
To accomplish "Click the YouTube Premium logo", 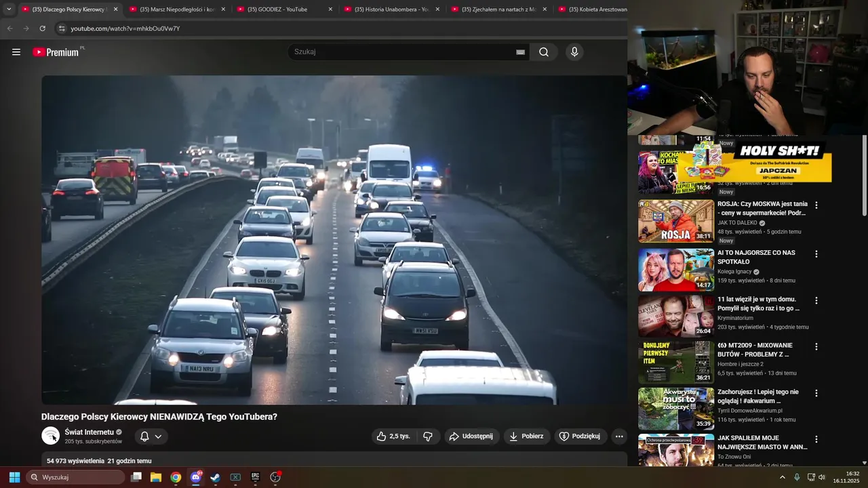I will [x=57, y=52].
